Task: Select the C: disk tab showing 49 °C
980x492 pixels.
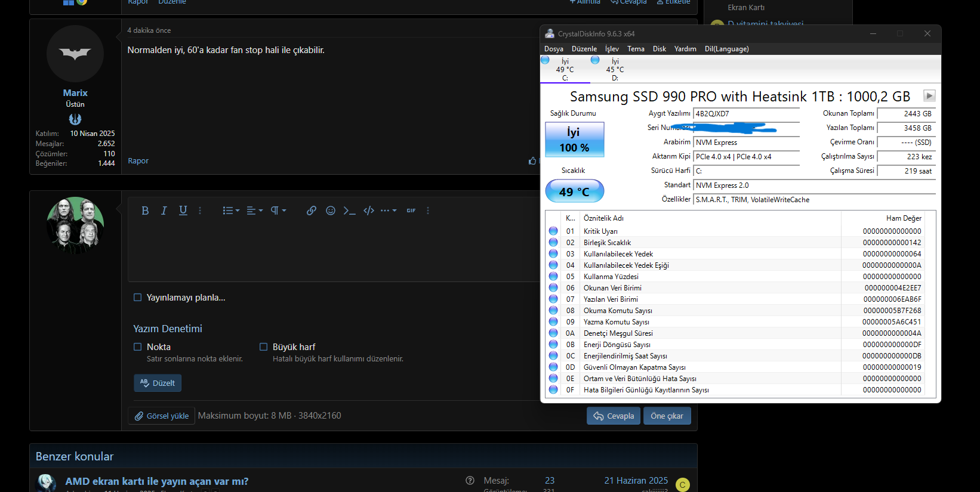Action: pos(565,69)
